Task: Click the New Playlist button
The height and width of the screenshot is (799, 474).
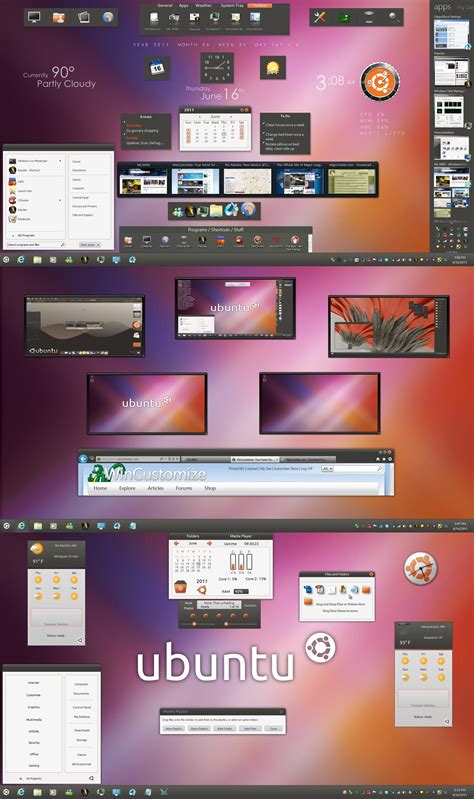Action: (174, 729)
